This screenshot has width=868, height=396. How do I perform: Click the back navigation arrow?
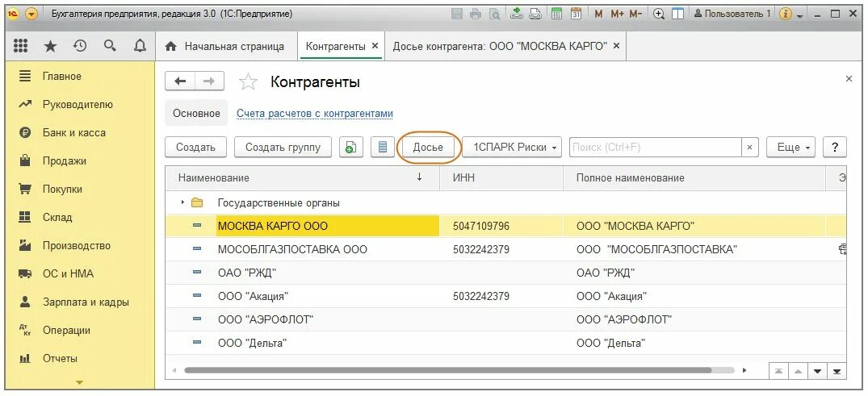pos(180,81)
